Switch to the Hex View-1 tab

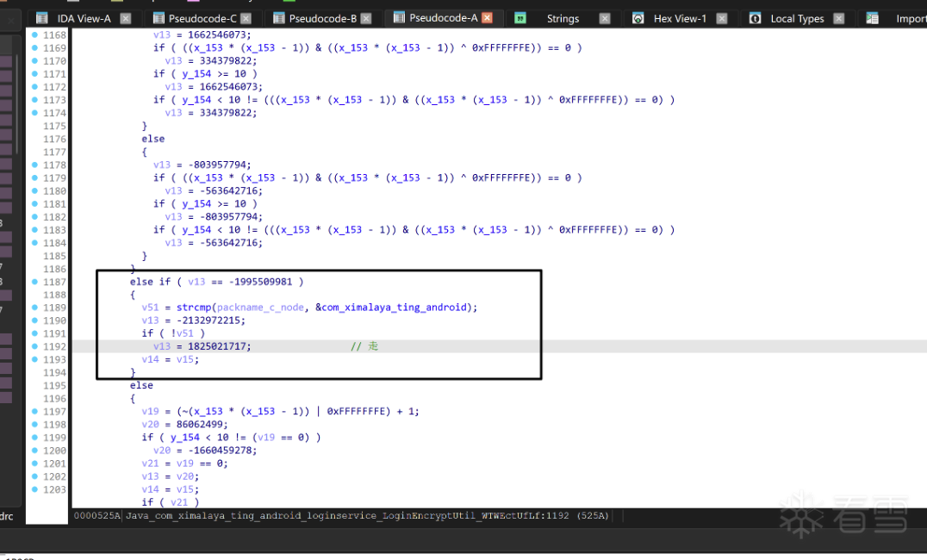pyautogui.click(x=680, y=18)
